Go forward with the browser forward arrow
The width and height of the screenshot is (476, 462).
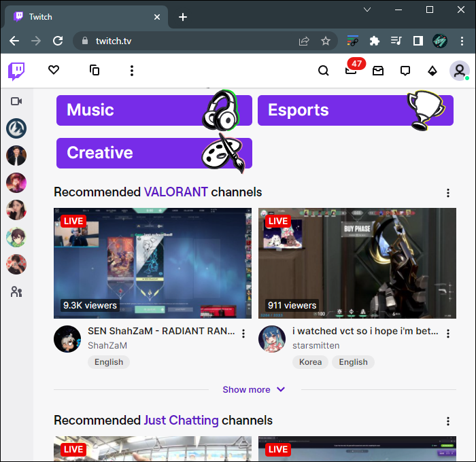tap(36, 41)
